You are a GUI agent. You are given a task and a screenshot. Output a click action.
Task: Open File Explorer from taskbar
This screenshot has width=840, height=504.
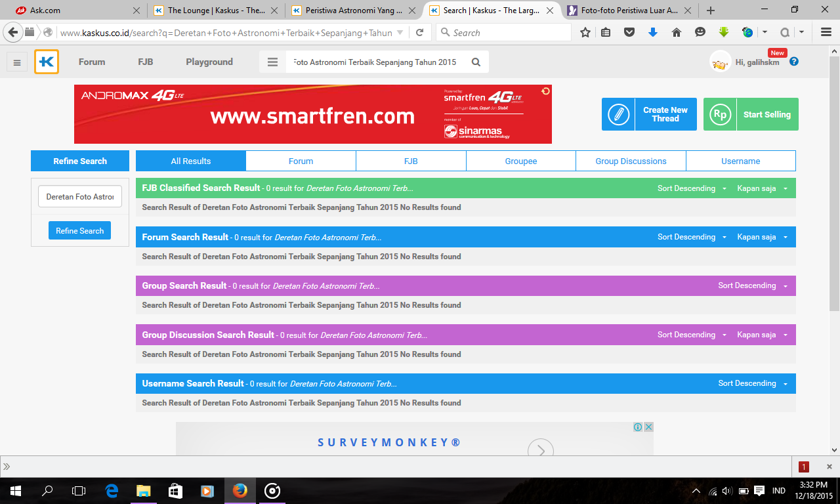tap(143, 490)
